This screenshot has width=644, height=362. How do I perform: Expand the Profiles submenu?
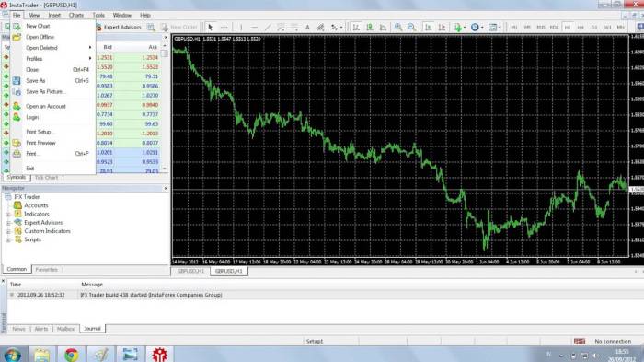pos(53,59)
